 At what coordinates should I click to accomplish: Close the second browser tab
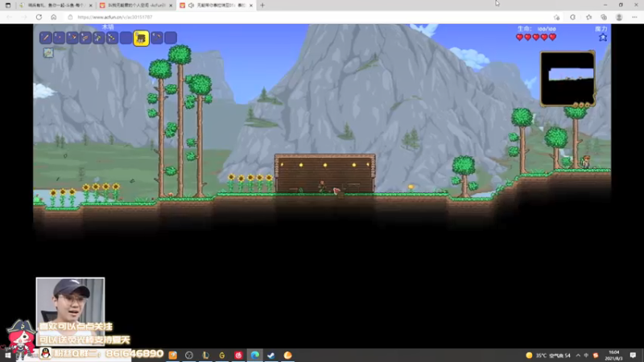click(x=171, y=6)
